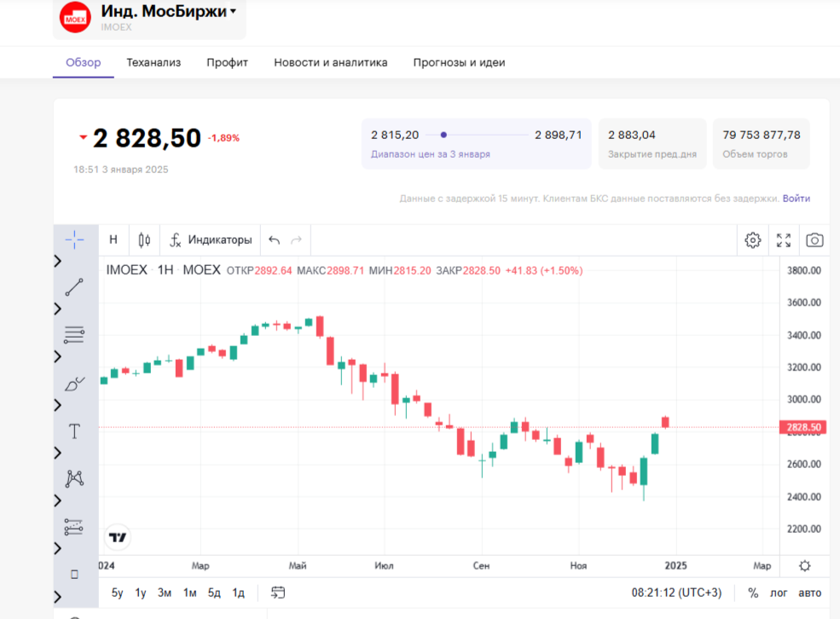Open the candlestick chart style selector

coord(144,240)
